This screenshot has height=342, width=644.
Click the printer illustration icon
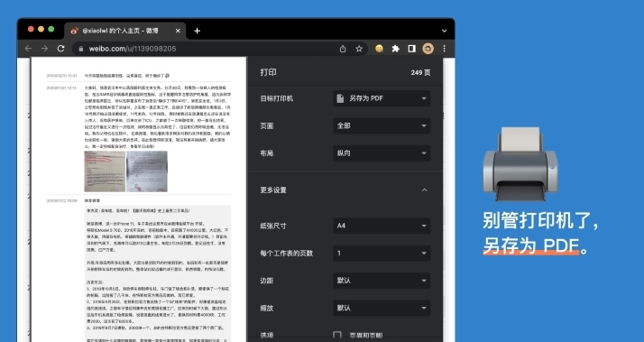520,164
